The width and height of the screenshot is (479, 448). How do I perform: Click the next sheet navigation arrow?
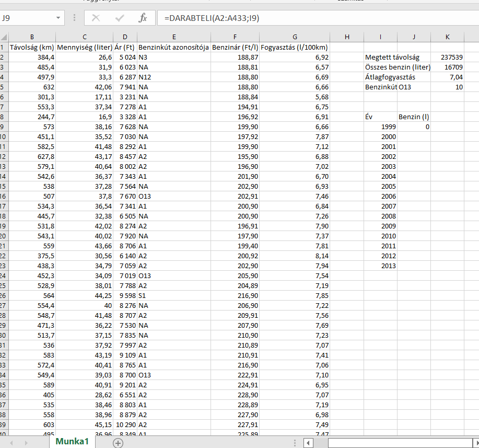point(26,443)
